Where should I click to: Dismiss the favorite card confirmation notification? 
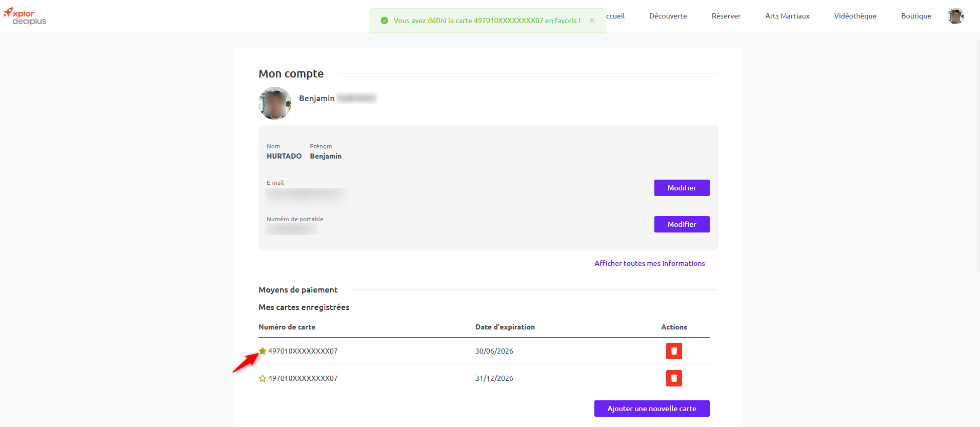click(592, 21)
